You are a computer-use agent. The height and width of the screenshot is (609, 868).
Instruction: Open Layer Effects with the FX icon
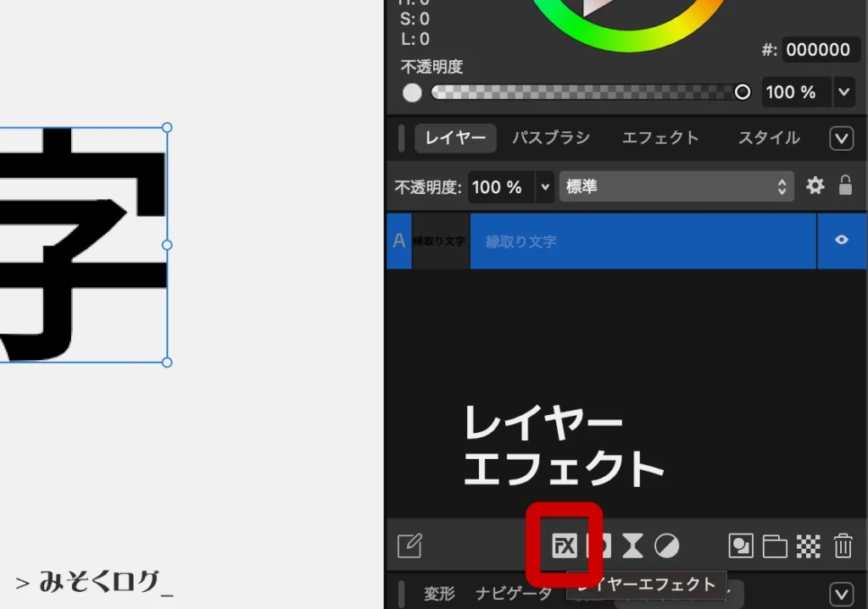pyautogui.click(x=565, y=546)
